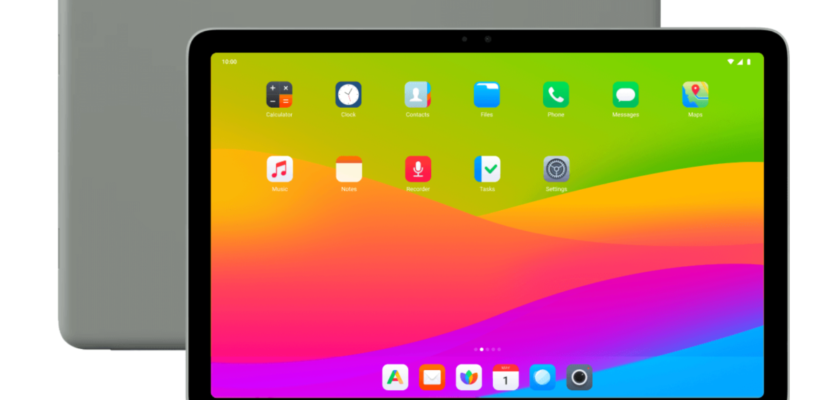Launch the Notes app

coord(349,169)
